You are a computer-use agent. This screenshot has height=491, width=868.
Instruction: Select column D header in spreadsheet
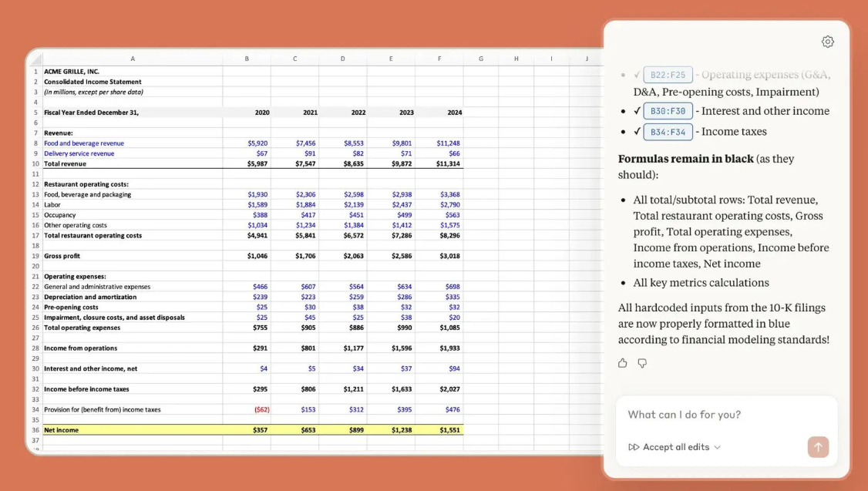[x=342, y=59]
